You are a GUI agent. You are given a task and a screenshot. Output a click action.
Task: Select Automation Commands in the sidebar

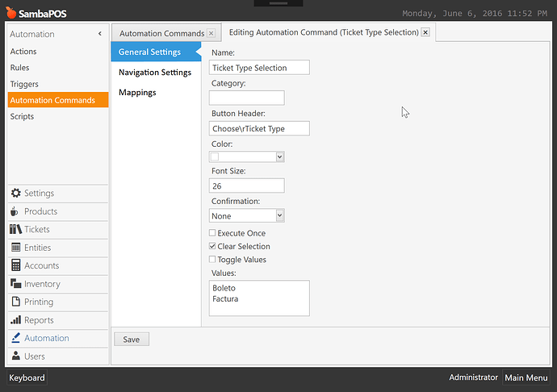pyautogui.click(x=58, y=100)
